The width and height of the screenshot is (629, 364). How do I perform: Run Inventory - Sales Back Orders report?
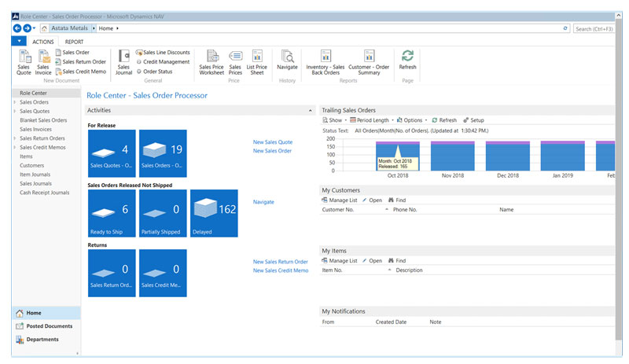point(326,62)
